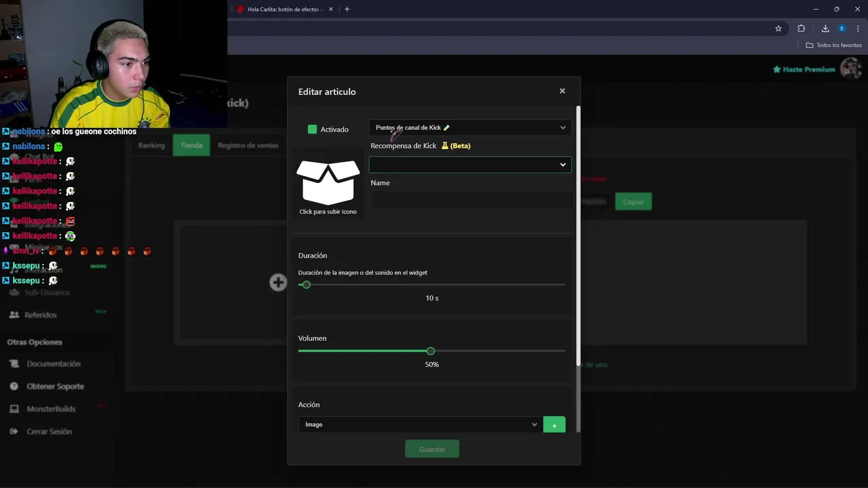Restore down the browser window
This screenshot has width=868, height=488.
[x=837, y=9]
